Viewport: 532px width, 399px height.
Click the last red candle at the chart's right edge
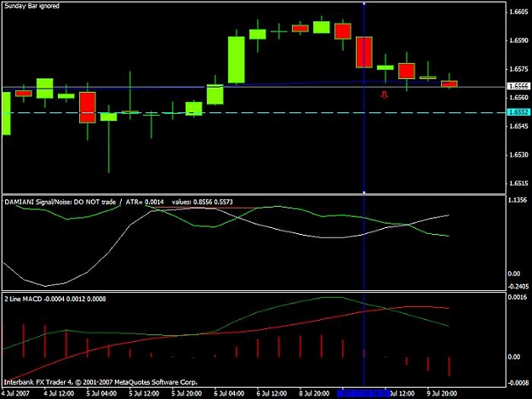click(449, 83)
